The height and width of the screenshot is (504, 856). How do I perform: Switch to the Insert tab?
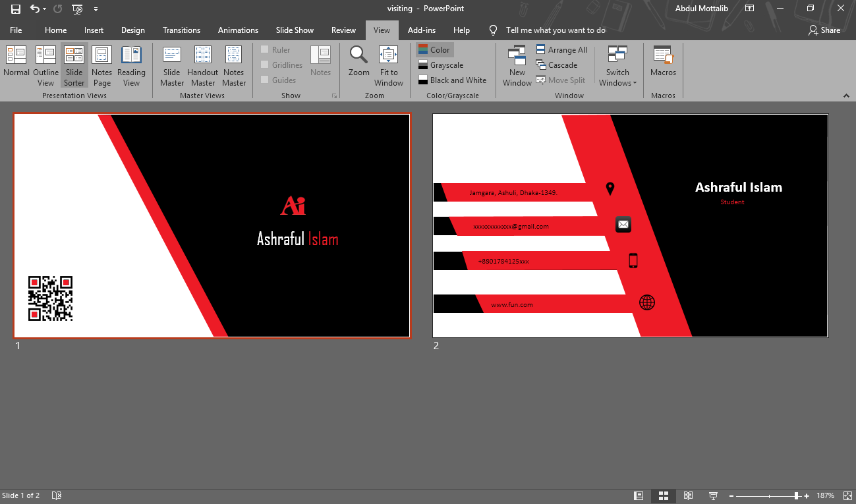94,30
